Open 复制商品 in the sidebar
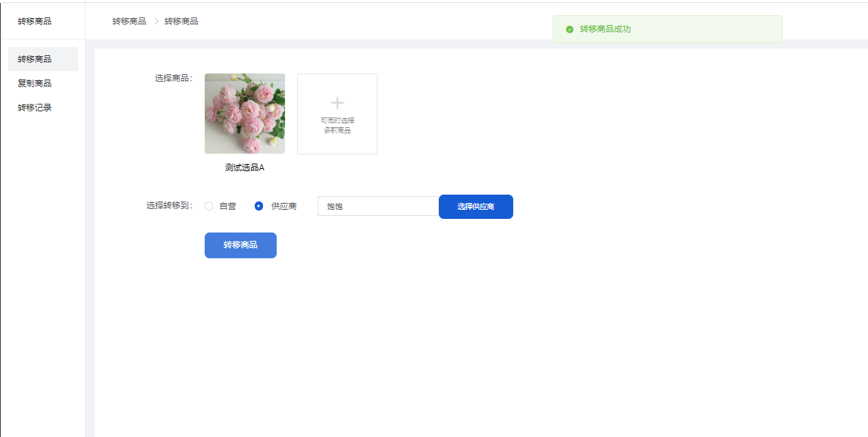The height and width of the screenshot is (437, 868). tap(35, 83)
